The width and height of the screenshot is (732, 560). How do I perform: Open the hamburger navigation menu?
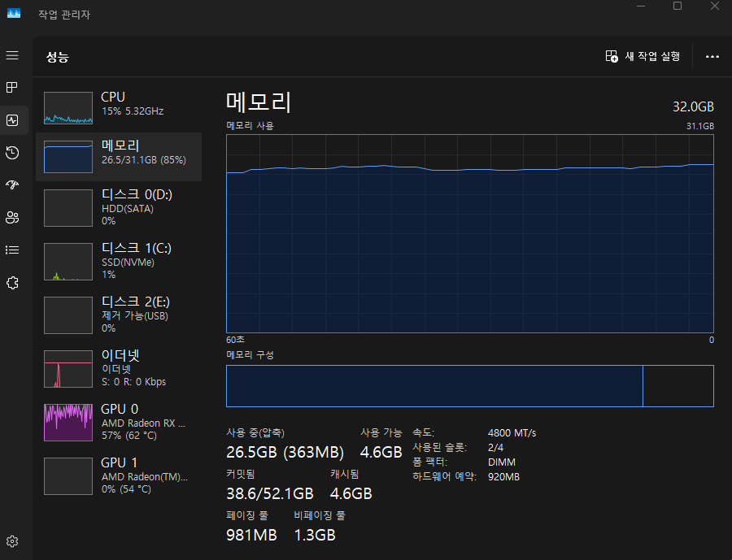(12, 55)
